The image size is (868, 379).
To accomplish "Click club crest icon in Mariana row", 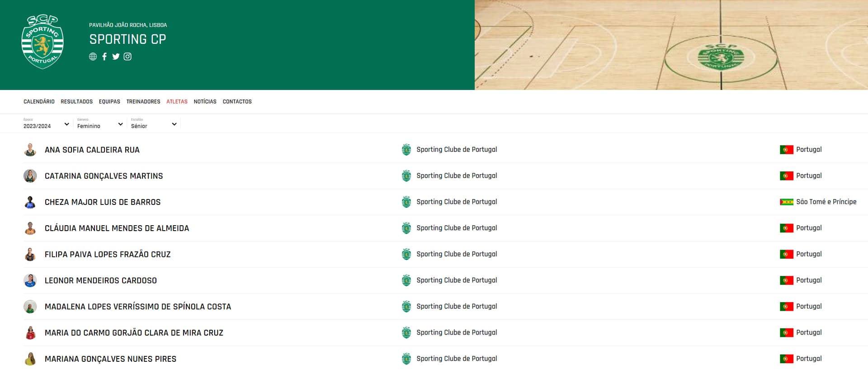I will point(406,359).
